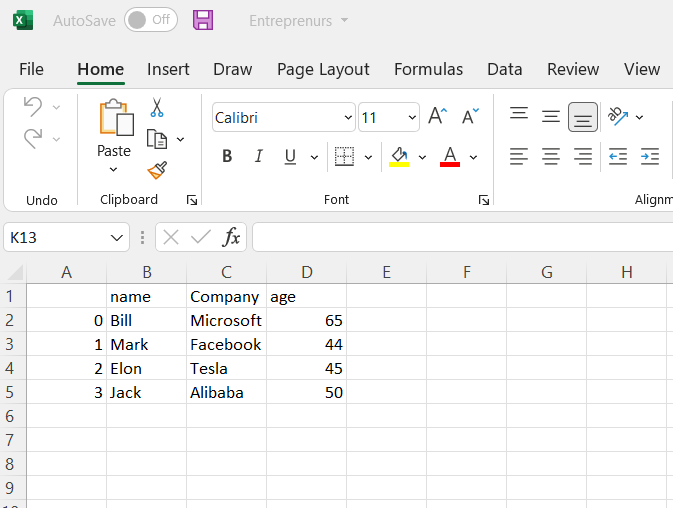Select Align Right icon
The width and height of the screenshot is (673, 508).
click(583, 156)
